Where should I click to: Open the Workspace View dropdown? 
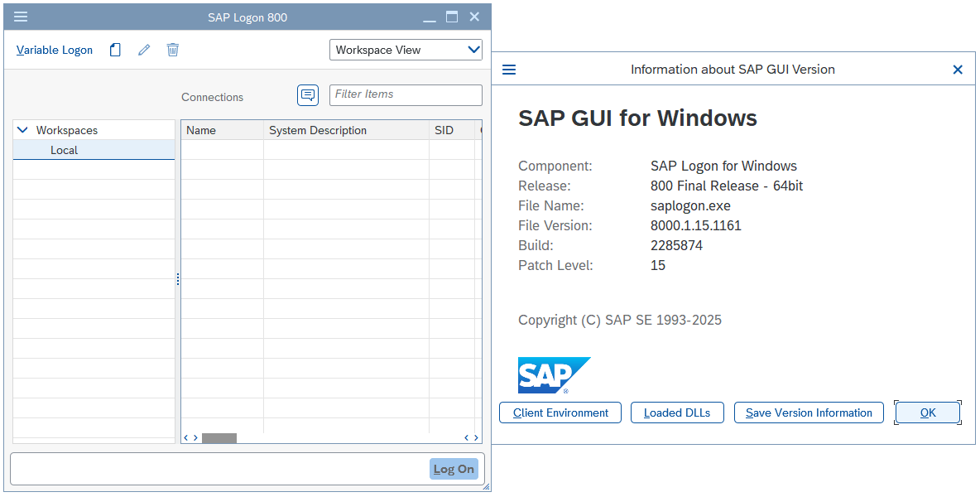[406, 50]
